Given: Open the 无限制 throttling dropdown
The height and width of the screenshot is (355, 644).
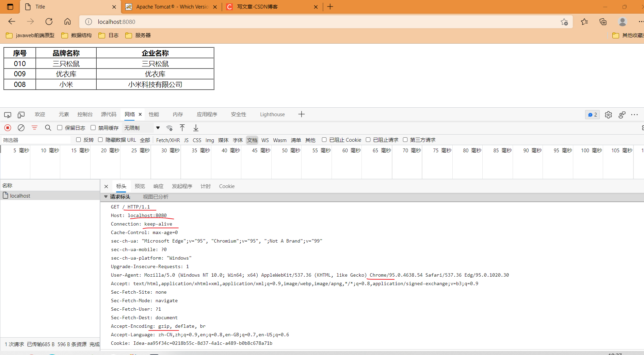Looking at the screenshot, I should [142, 128].
